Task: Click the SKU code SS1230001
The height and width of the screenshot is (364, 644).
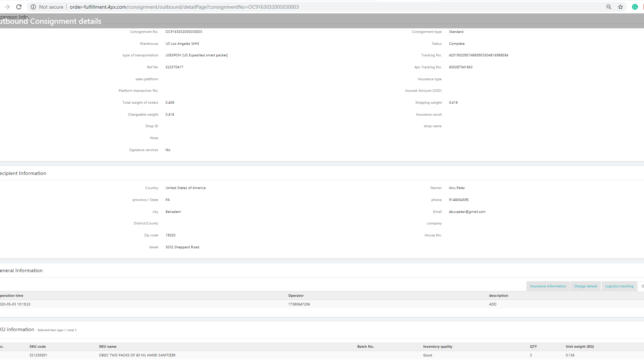Action: coord(38,355)
